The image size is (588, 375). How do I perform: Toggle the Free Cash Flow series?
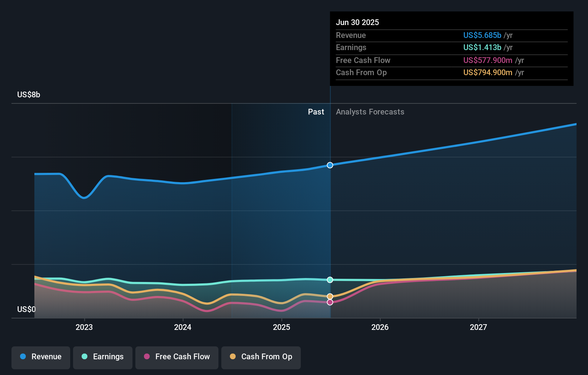177,357
